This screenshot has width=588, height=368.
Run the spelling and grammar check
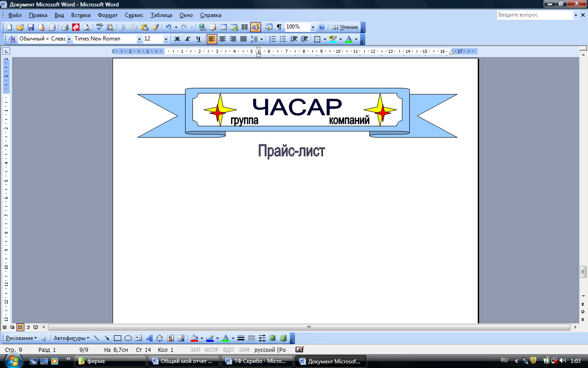(99, 27)
